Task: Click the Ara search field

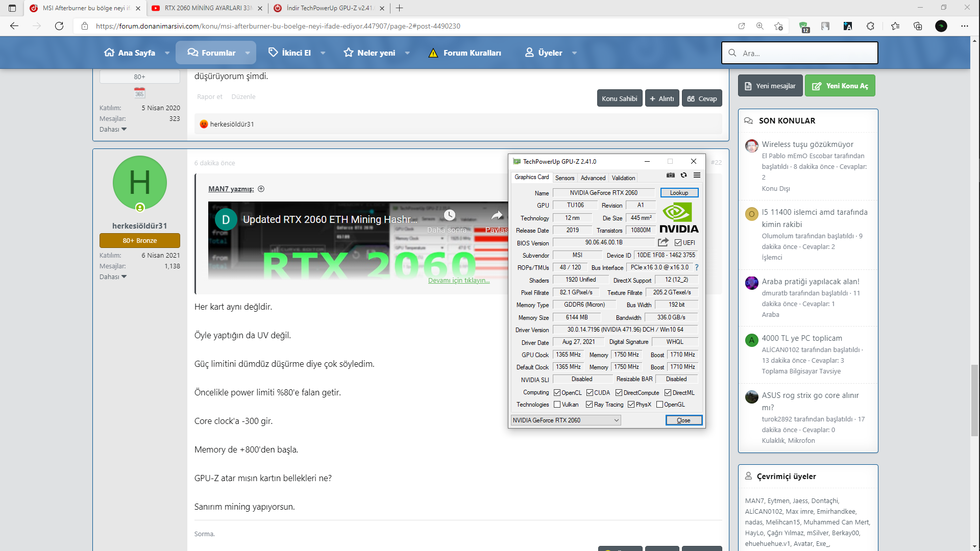Action: [799, 53]
